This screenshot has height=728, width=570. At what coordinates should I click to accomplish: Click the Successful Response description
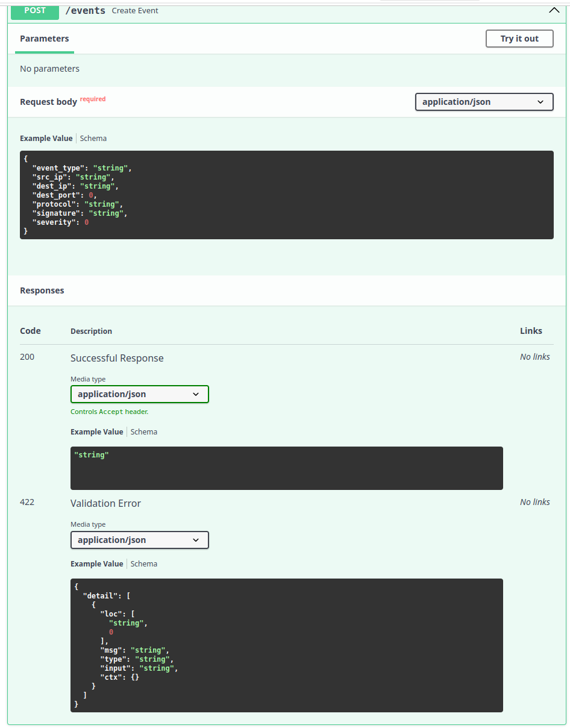[x=117, y=358]
